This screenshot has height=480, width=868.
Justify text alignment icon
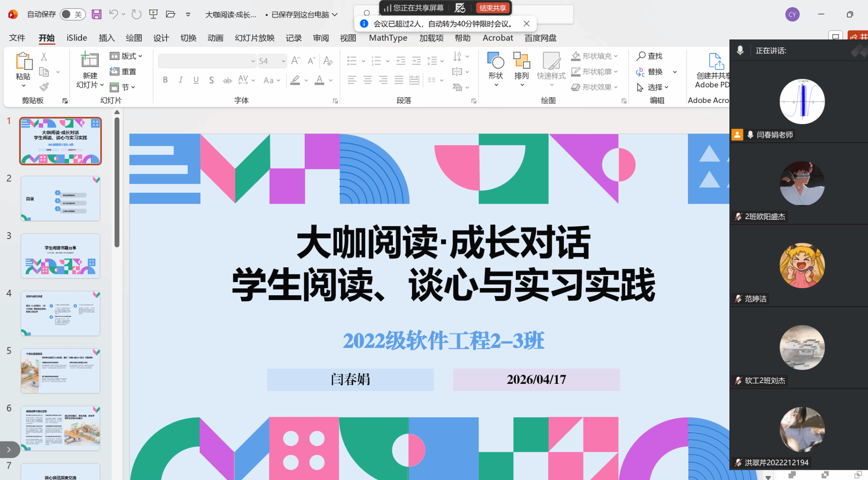[x=399, y=80]
